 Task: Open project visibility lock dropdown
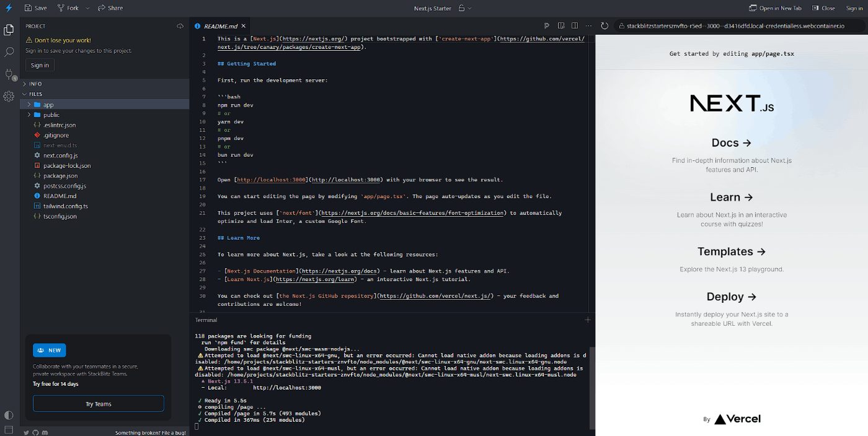(465, 8)
